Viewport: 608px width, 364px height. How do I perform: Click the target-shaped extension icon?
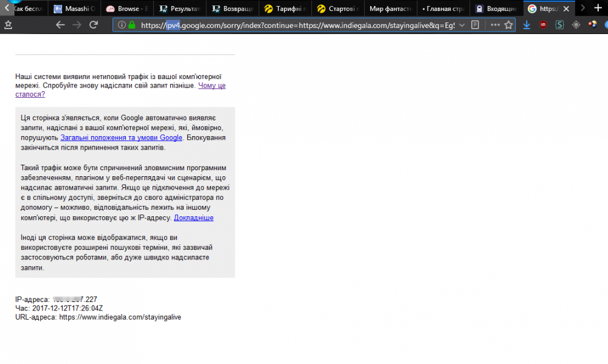pyautogui.click(x=576, y=25)
